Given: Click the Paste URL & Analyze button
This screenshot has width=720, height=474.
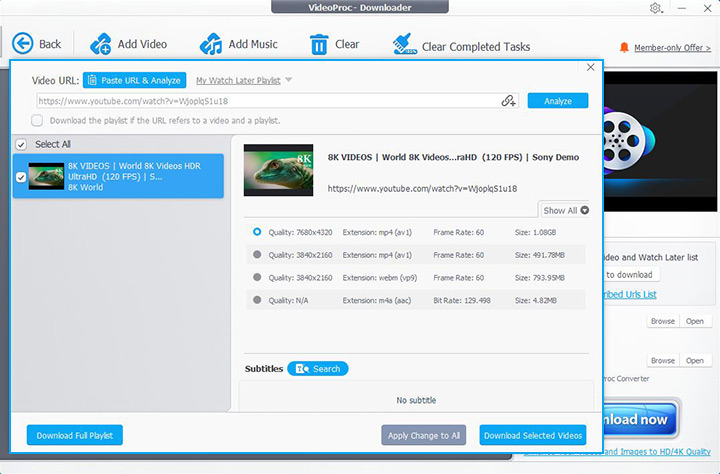Looking at the screenshot, I should tap(135, 80).
